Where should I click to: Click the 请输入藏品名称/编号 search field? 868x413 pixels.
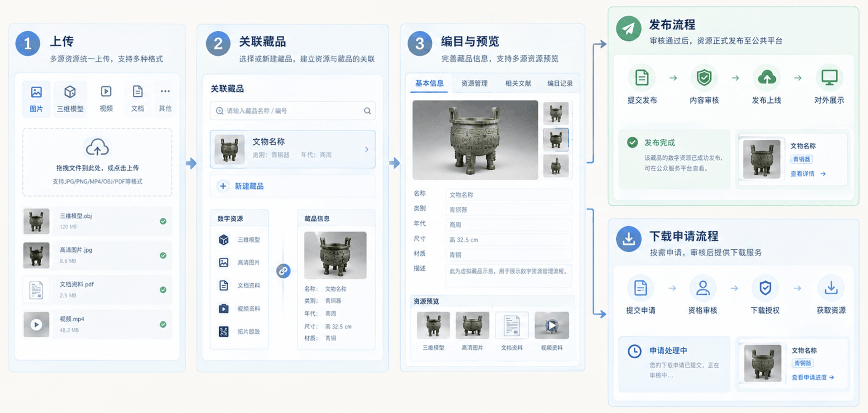[292, 111]
